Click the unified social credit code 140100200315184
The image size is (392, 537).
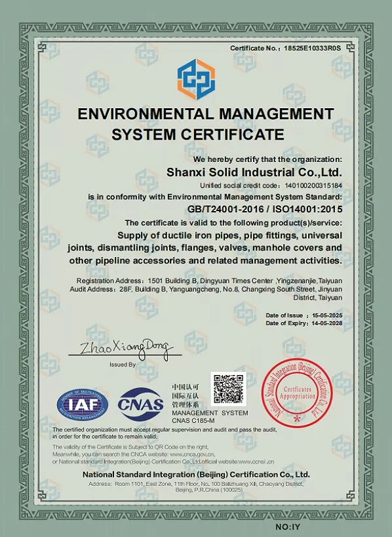pyautogui.click(x=313, y=186)
